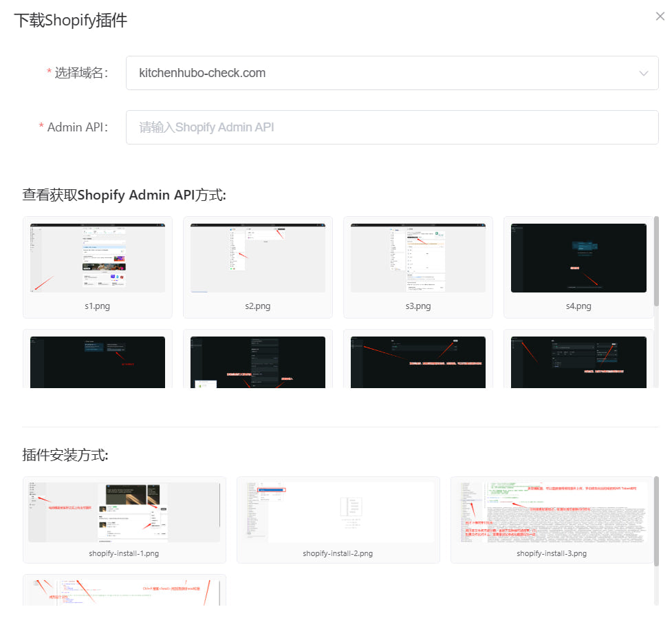Screen dimensions: 672x629
Task: View the shopify-install-1.png thumbnail
Action: [x=124, y=513]
